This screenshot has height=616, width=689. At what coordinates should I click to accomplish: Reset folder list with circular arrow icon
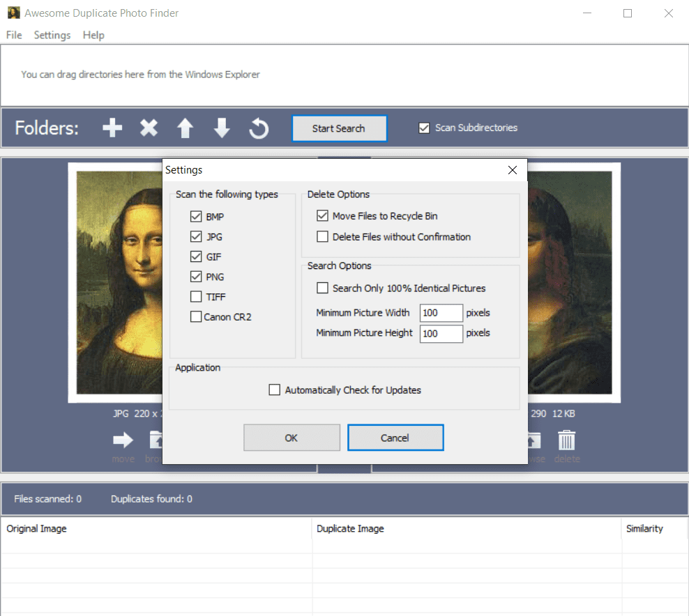[259, 128]
